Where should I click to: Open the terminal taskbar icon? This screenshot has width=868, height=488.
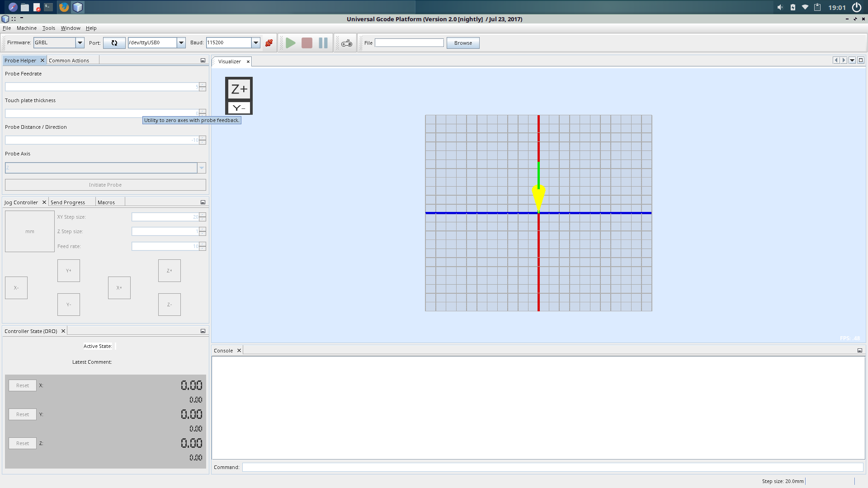[48, 7]
